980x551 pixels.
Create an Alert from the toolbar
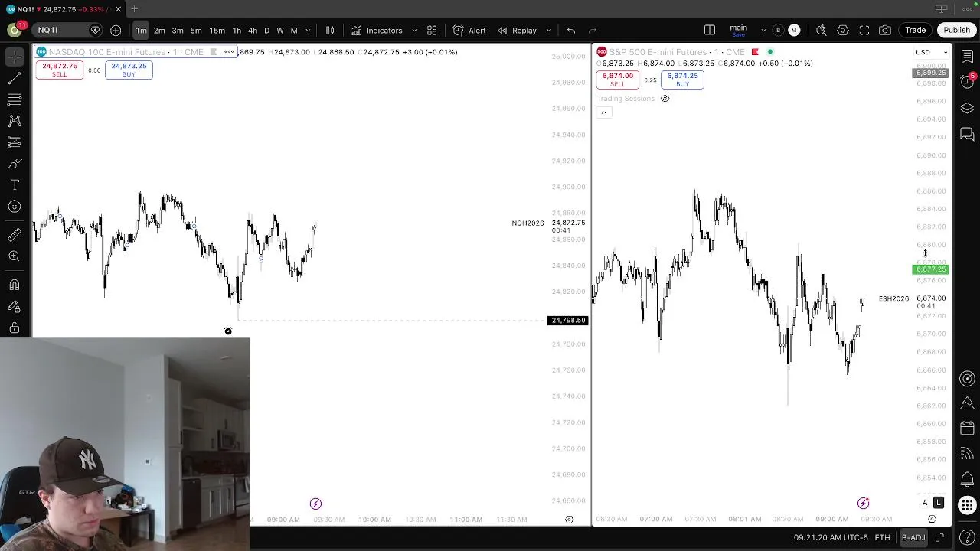469,31
